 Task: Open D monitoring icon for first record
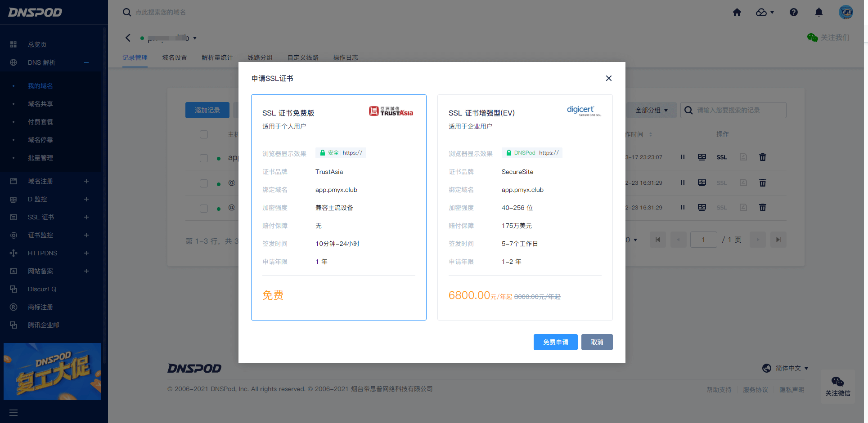tap(702, 157)
